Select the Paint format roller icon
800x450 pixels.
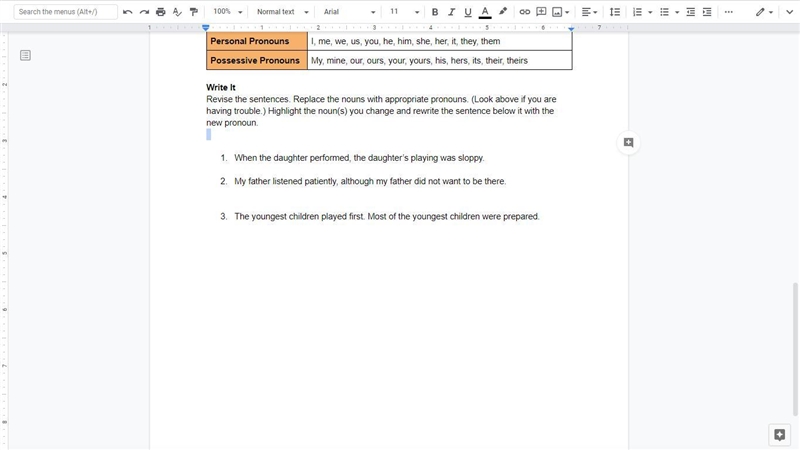coord(194,12)
